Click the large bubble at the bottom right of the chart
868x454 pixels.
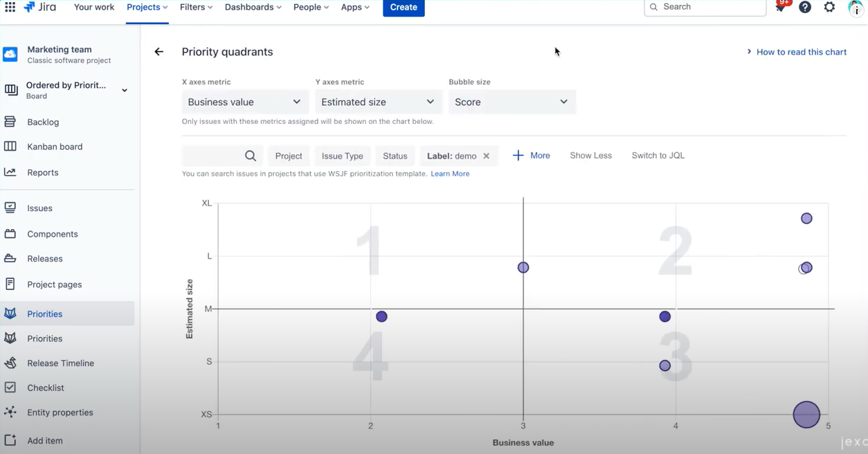(806, 415)
